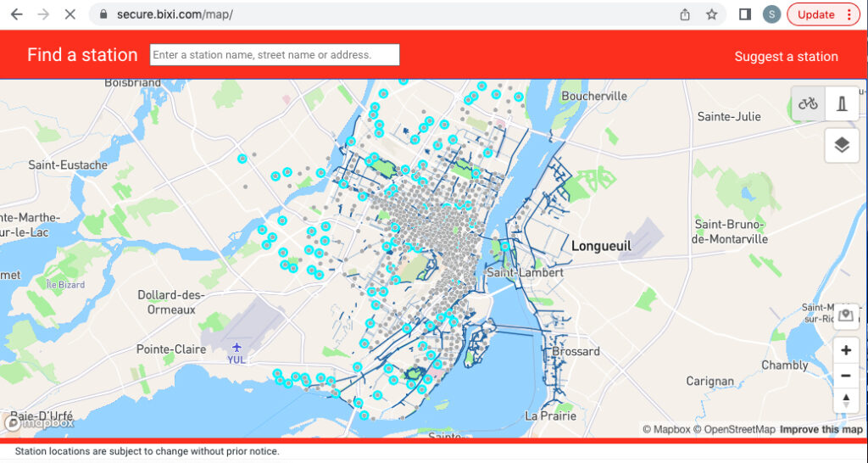Stop loading the page
868x463 pixels.
pyautogui.click(x=70, y=14)
